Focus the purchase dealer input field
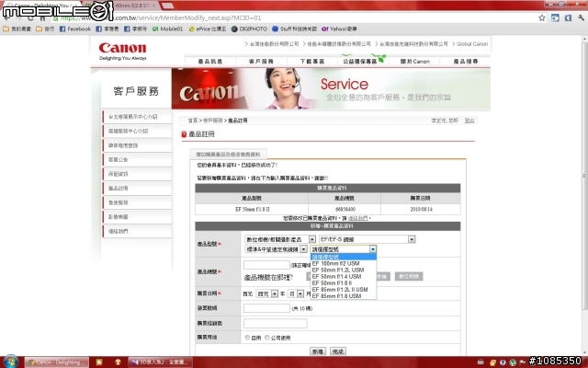The image size is (588, 368). [x=276, y=323]
